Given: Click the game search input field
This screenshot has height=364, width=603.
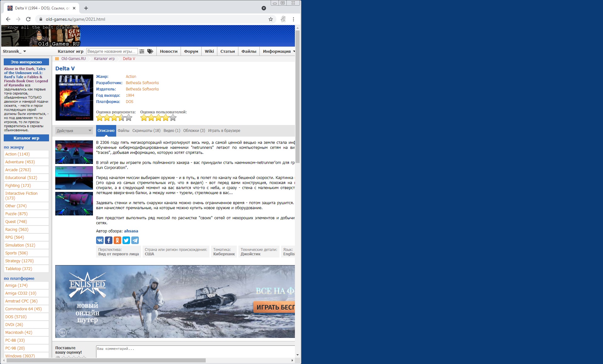Looking at the screenshot, I should 111,51.
